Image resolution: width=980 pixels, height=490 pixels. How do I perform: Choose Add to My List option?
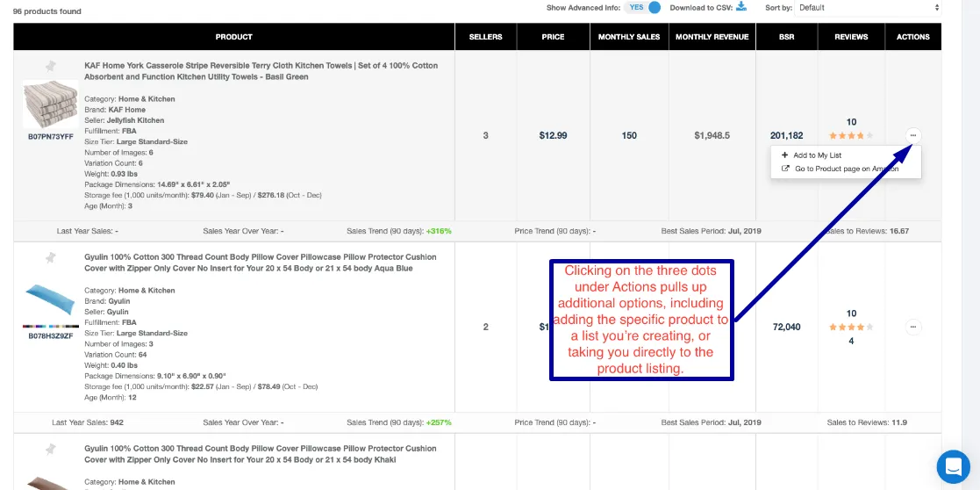coord(812,155)
